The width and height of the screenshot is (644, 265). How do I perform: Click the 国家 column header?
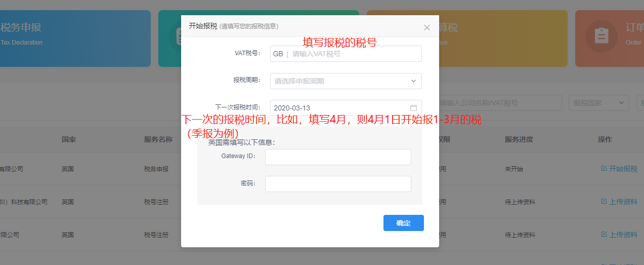tap(69, 139)
